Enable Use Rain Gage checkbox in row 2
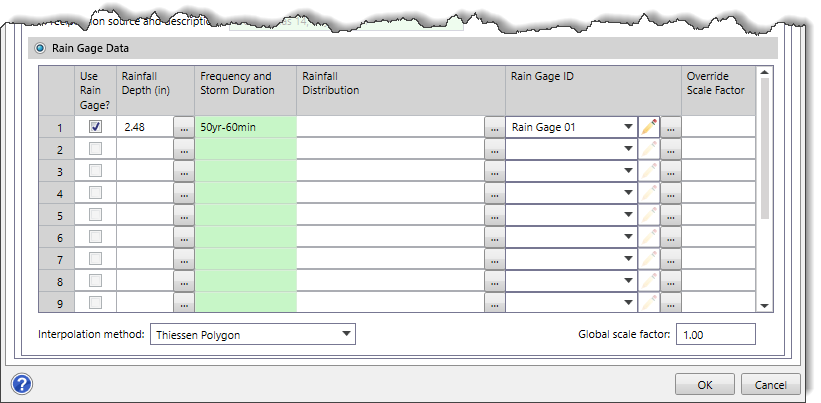The width and height of the screenshot is (821, 403). [x=96, y=149]
